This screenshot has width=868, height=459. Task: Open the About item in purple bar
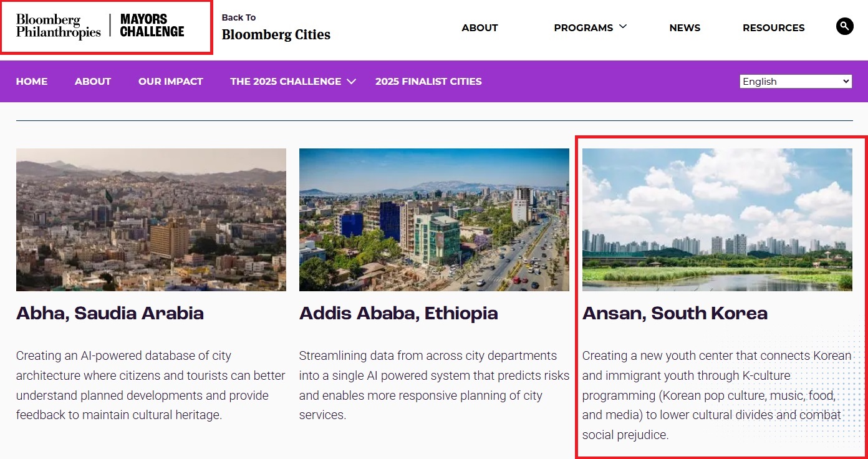[93, 82]
